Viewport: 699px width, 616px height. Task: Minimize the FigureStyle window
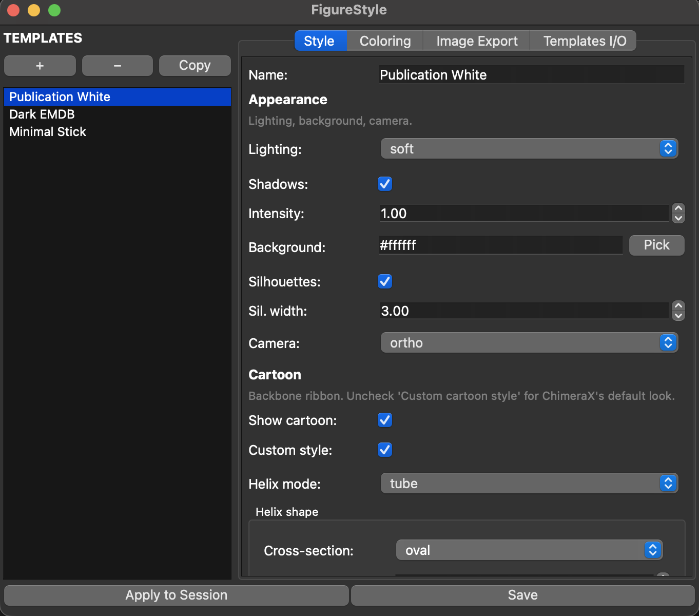[34, 10]
